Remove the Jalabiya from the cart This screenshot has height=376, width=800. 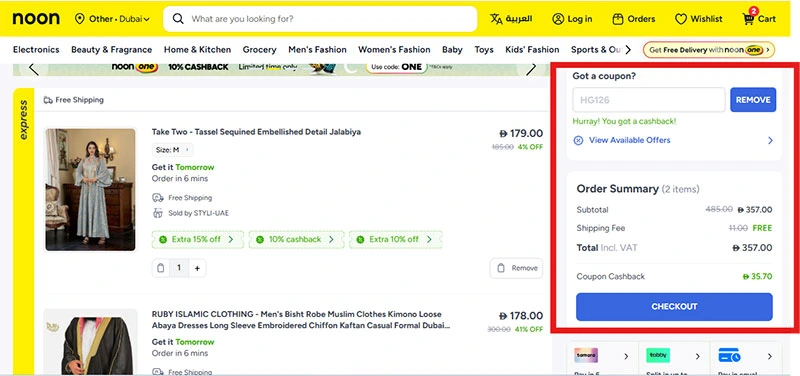tap(516, 268)
